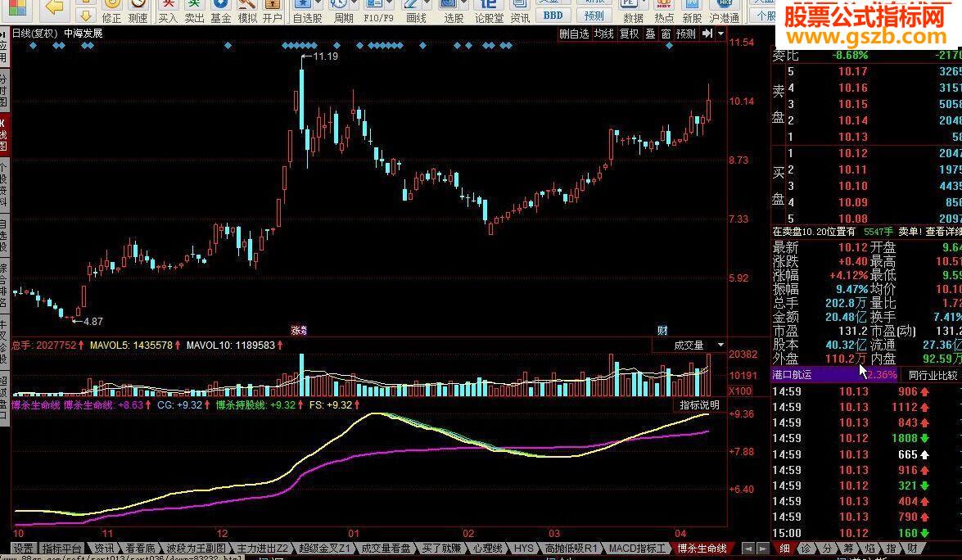This screenshot has height=560, width=962.
Task: Select the 筹 tab in right panel
Action: click(x=848, y=549)
